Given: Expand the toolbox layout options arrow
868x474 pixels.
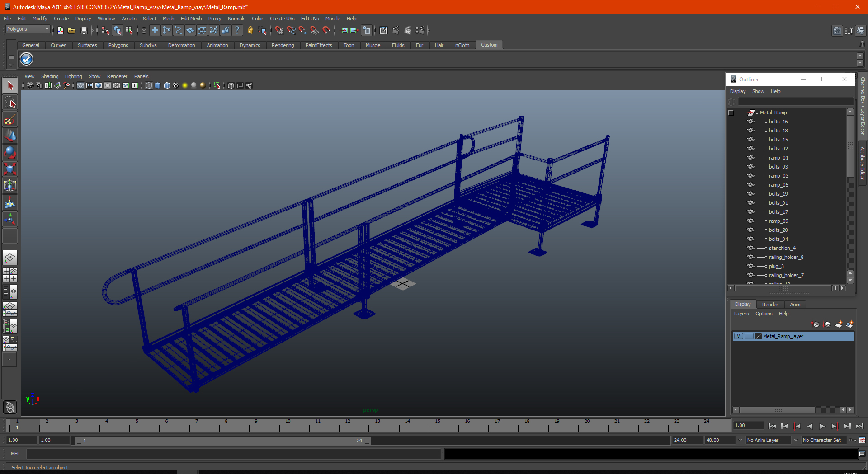Looking at the screenshot, I should tap(9, 360).
